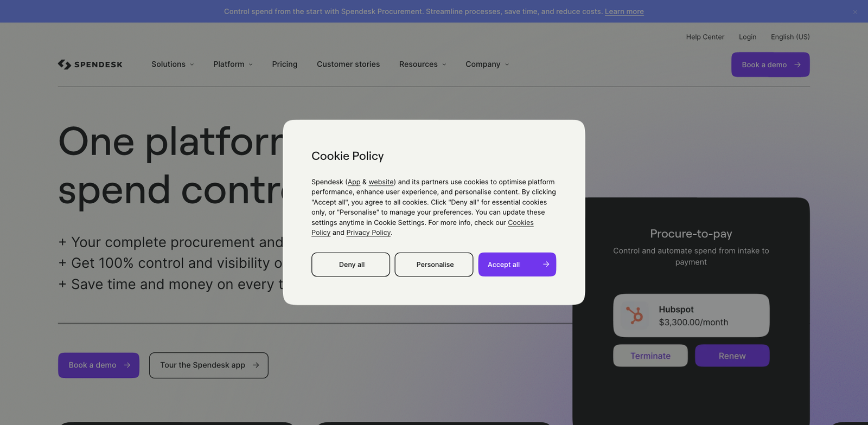Open Customer stories menu item

coord(348,65)
